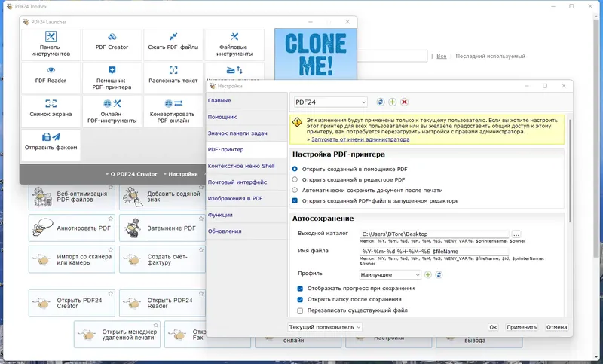Screen dimensions: 603x364
Task: Click the Выходной каталог path field
Action: coord(434,234)
